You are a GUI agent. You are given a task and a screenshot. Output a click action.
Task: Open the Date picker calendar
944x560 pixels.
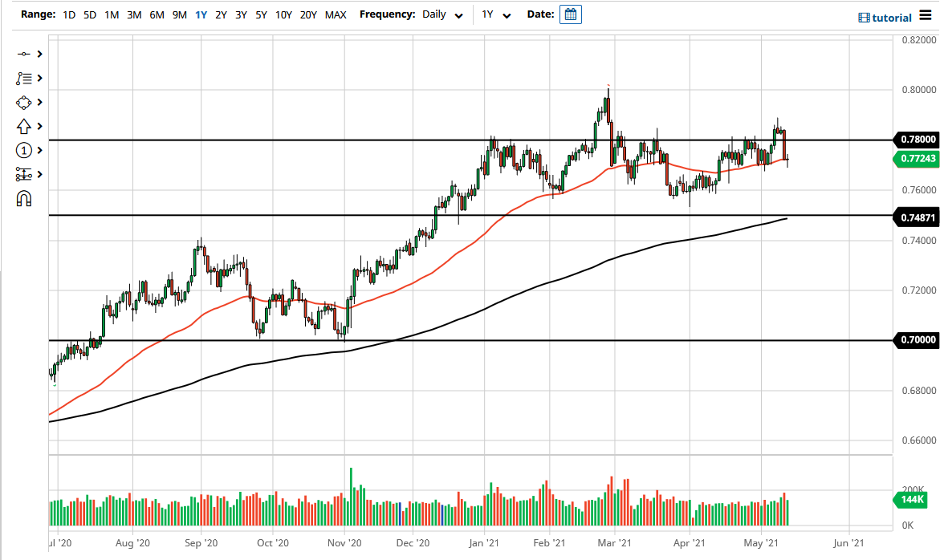(570, 14)
